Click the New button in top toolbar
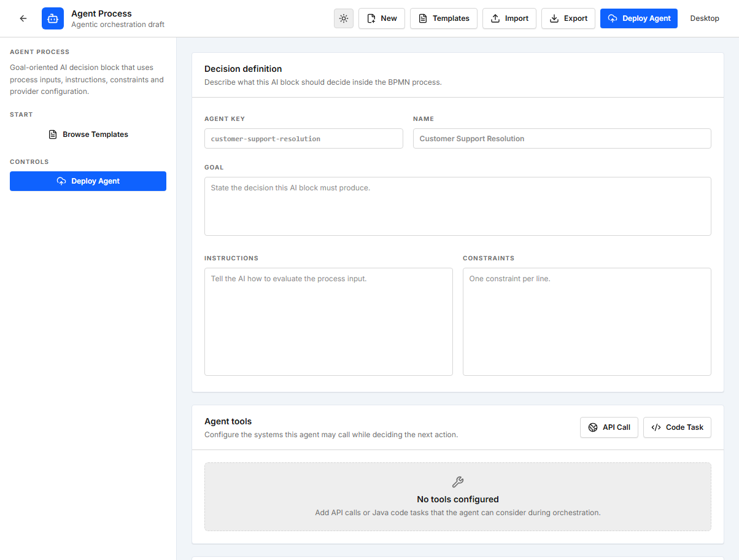This screenshot has width=739, height=560. [382, 18]
